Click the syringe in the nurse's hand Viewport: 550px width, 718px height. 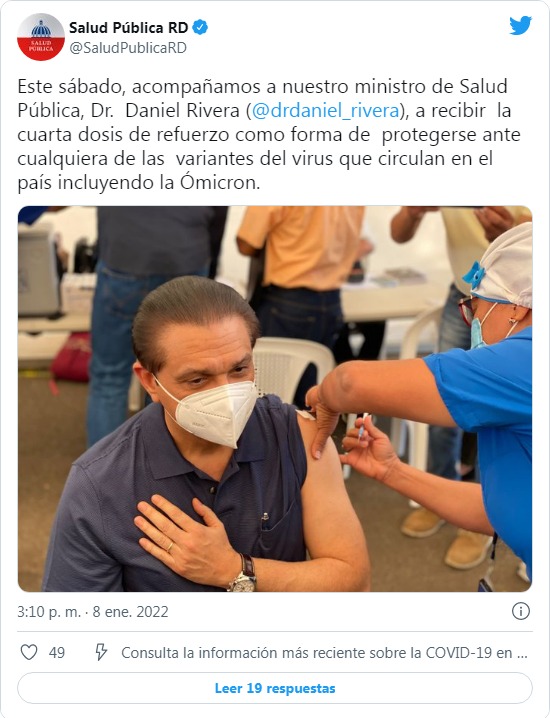363,426
